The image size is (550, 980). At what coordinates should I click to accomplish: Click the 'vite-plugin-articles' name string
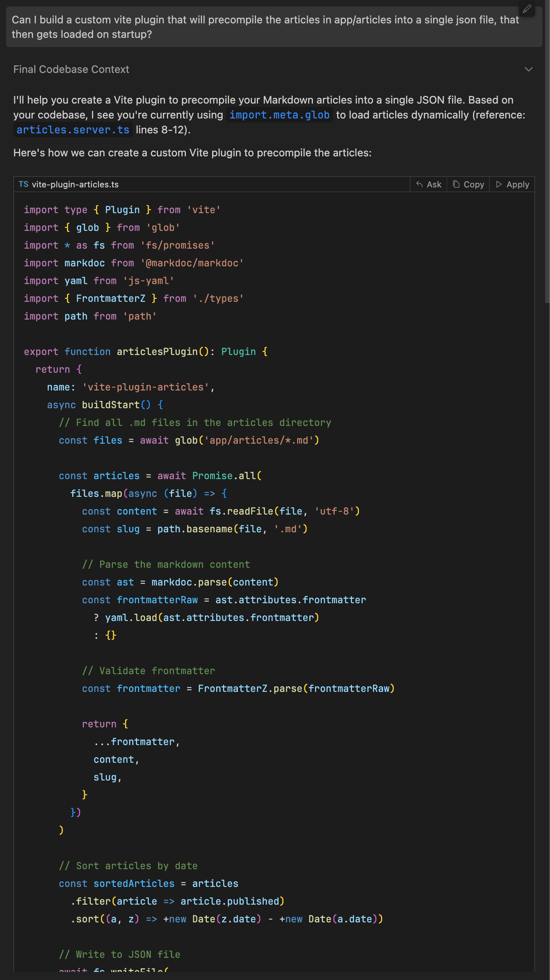[x=146, y=387]
